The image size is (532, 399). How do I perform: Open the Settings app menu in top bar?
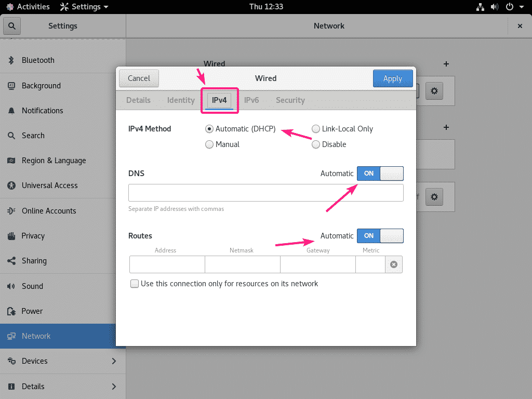point(84,7)
